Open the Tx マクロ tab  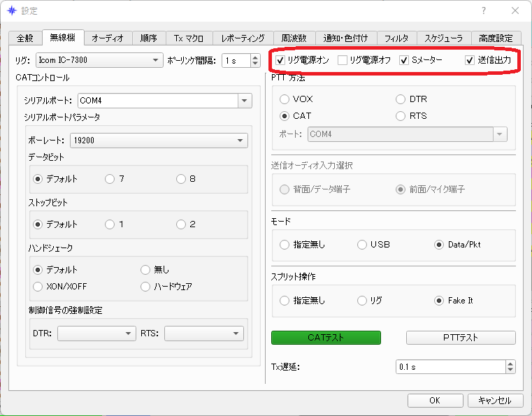[189, 38]
